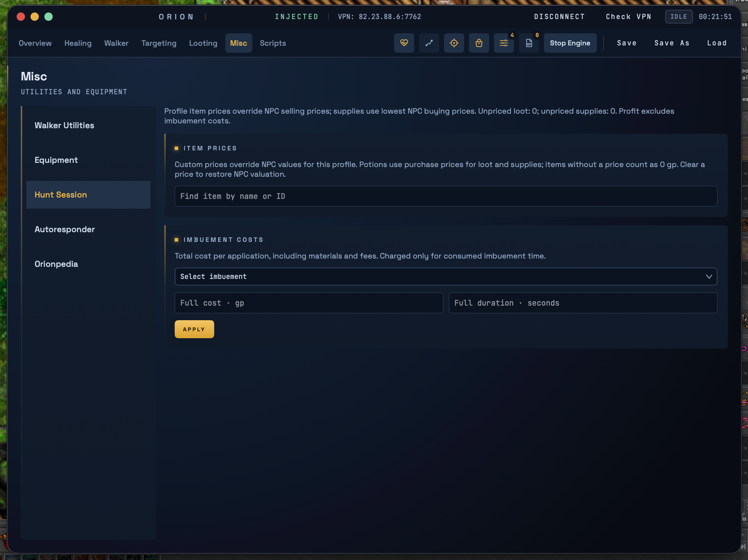This screenshot has width=748, height=560.
Task: Expand the Select imbuement dropdown
Action: point(446,277)
